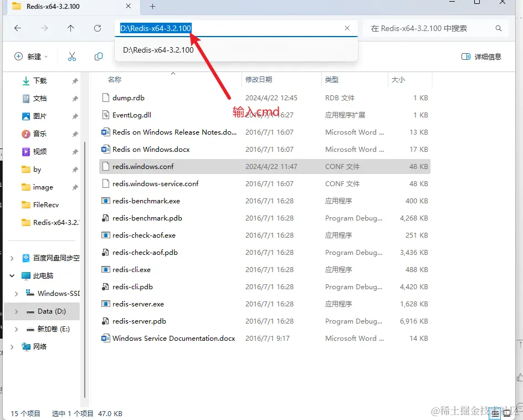Click the redis-check-aof.pdb file icon
Image resolution: width=523 pixels, height=420 pixels.
[x=106, y=253]
